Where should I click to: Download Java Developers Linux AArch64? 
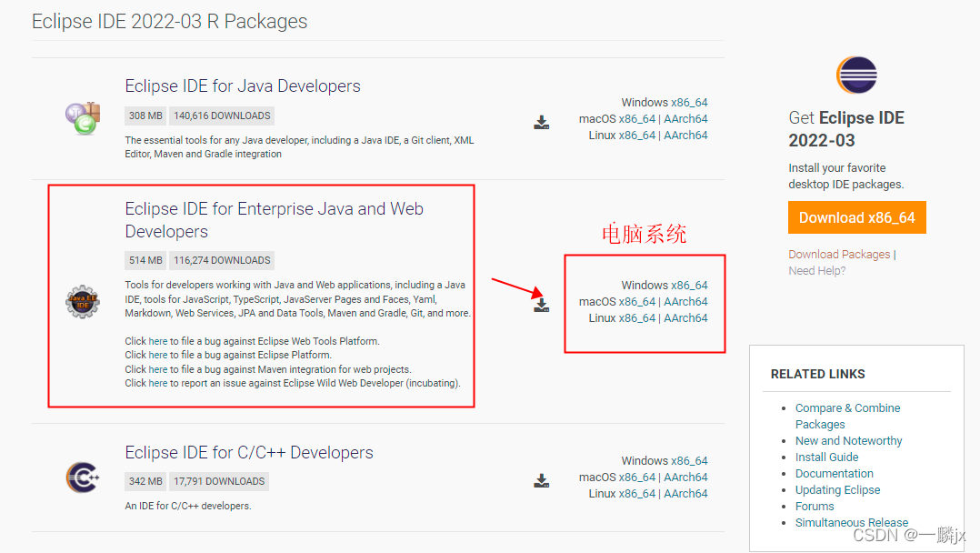[x=685, y=136]
